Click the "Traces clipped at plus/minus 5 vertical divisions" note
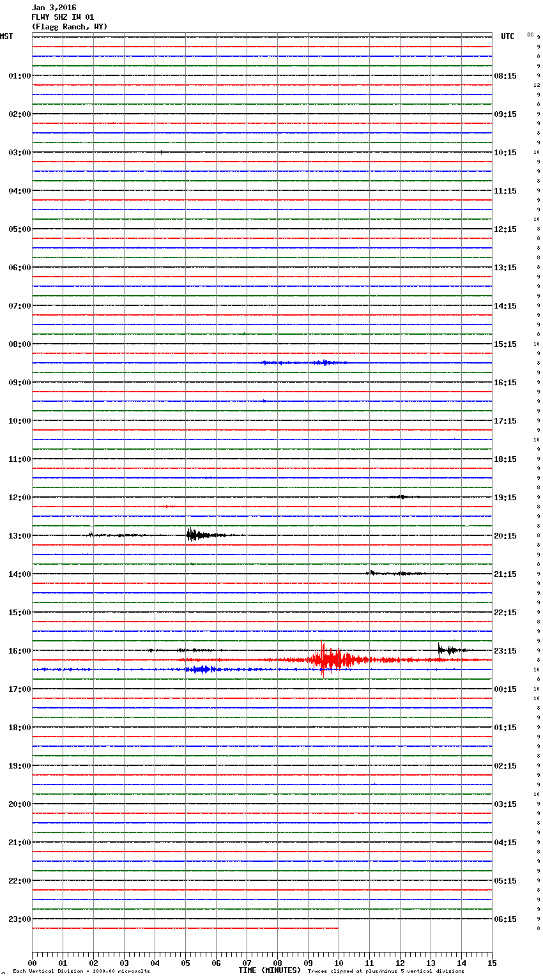The image size is (543, 980). 386,971
